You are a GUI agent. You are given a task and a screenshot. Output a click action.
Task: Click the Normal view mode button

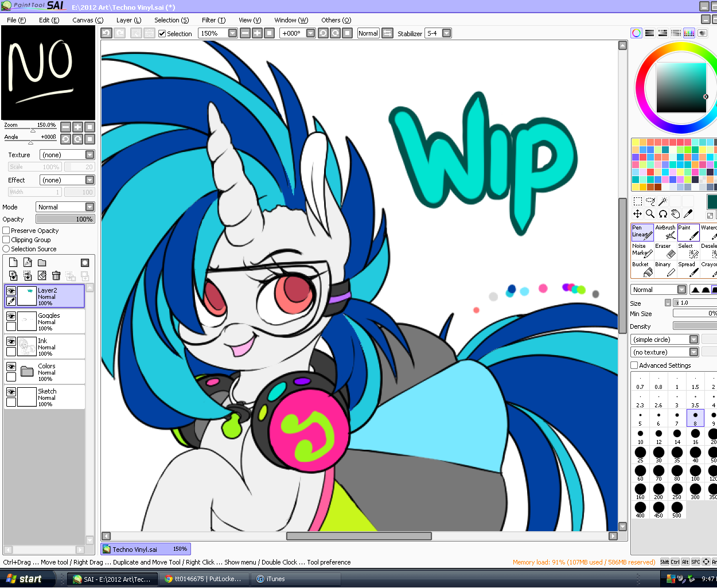368,33
